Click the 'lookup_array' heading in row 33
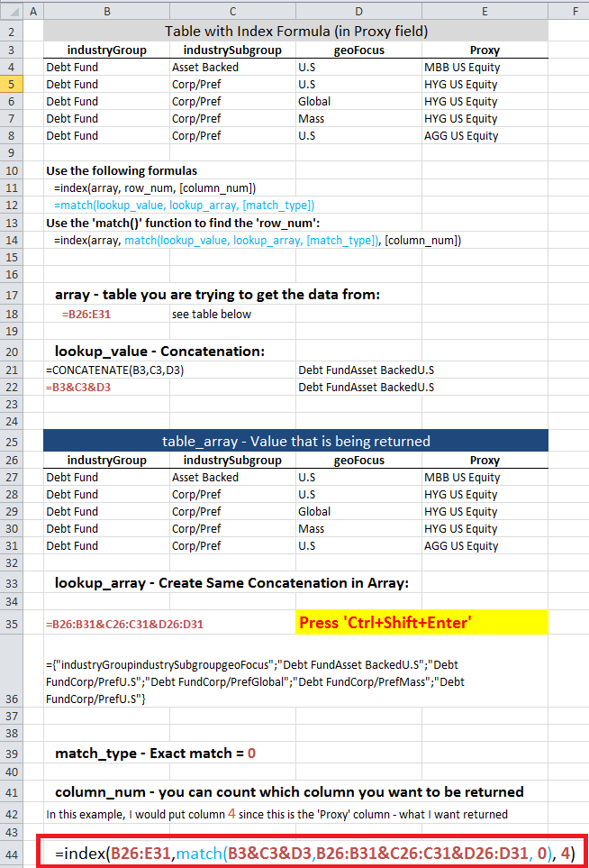 231,583
